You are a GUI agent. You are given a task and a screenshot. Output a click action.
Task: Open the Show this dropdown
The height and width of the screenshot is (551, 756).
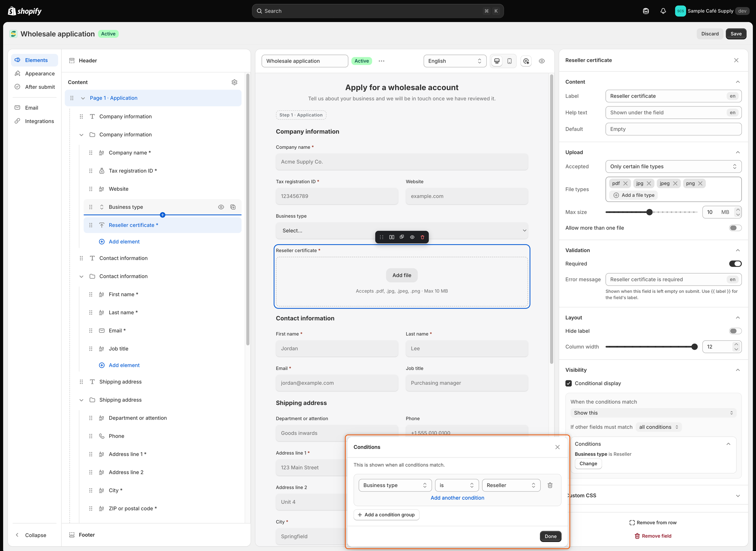(x=653, y=413)
